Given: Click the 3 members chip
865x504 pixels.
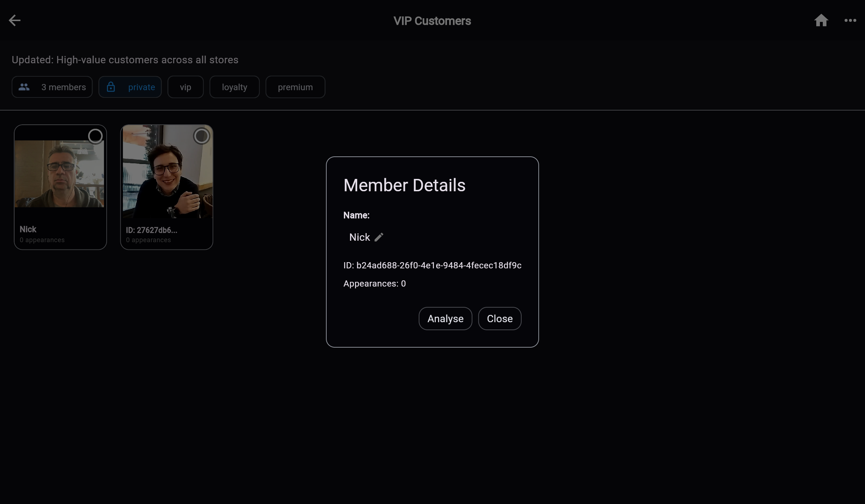Looking at the screenshot, I should tap(52, 87).
